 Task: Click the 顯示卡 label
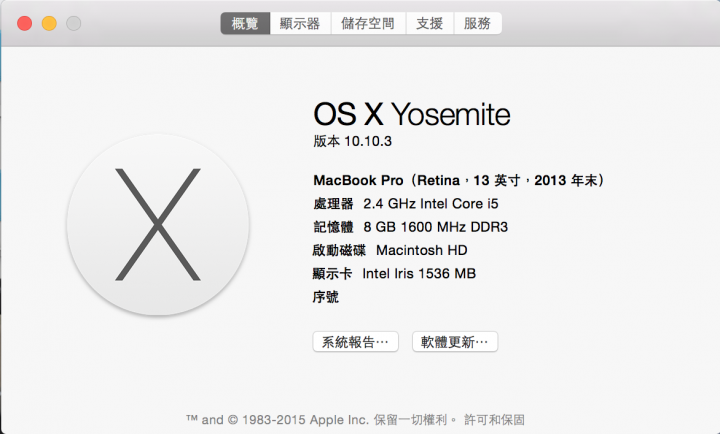(332, 274)
